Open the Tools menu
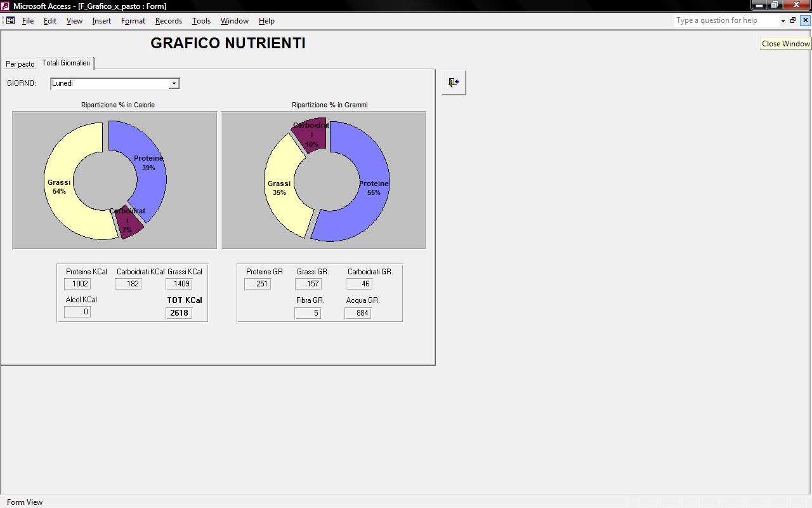The image size is (812, 508). 201,20
